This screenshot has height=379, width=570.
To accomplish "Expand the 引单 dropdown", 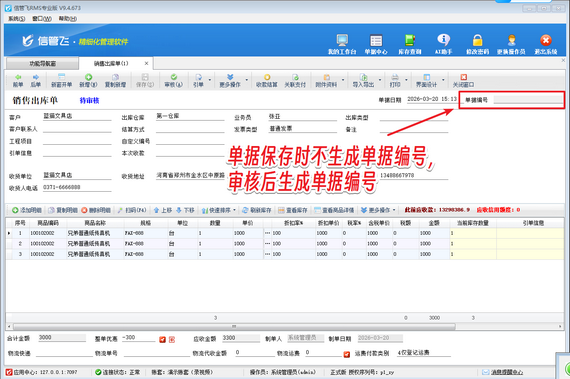I will coord(210,80).
